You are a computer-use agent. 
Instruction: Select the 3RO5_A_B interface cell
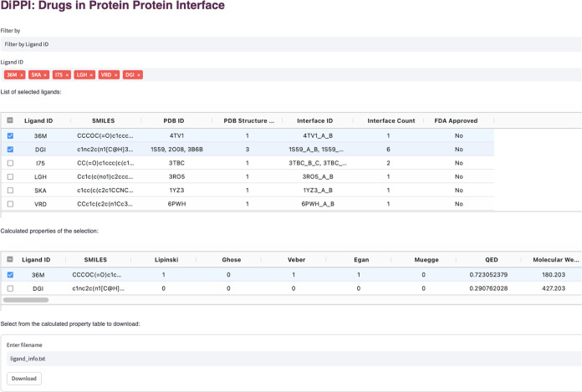pyautogui.click(x=318, y=177)
